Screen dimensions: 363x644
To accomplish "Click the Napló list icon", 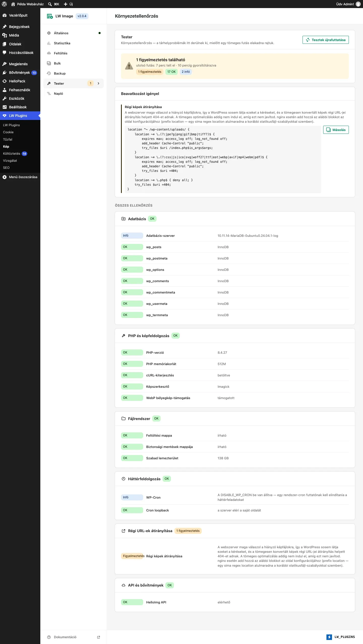I will 49,93.
